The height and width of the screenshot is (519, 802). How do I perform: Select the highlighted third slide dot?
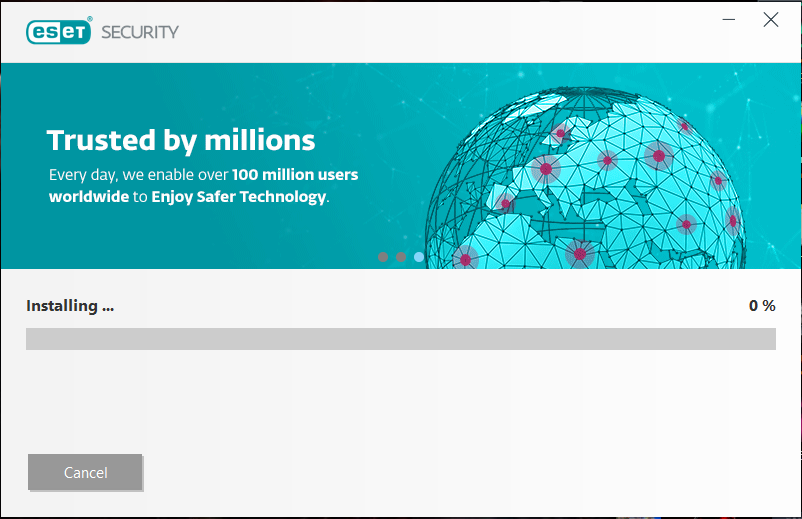tap(419, 257)
